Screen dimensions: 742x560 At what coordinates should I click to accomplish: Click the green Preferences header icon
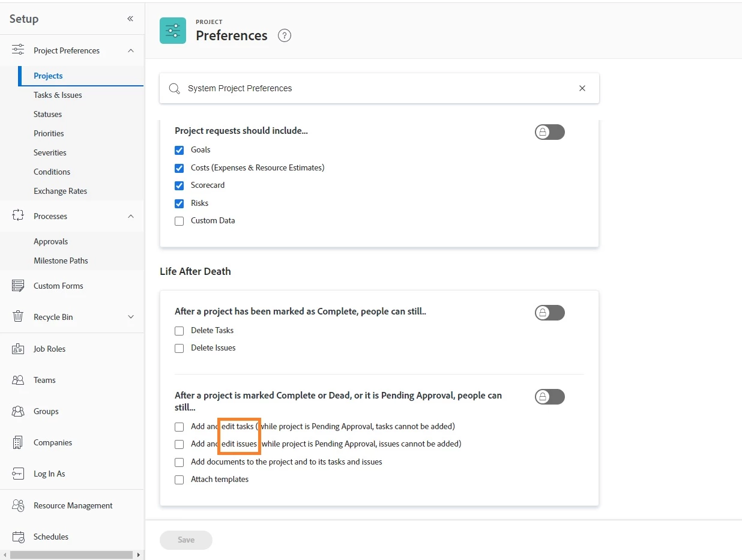[x=173, y=31]
